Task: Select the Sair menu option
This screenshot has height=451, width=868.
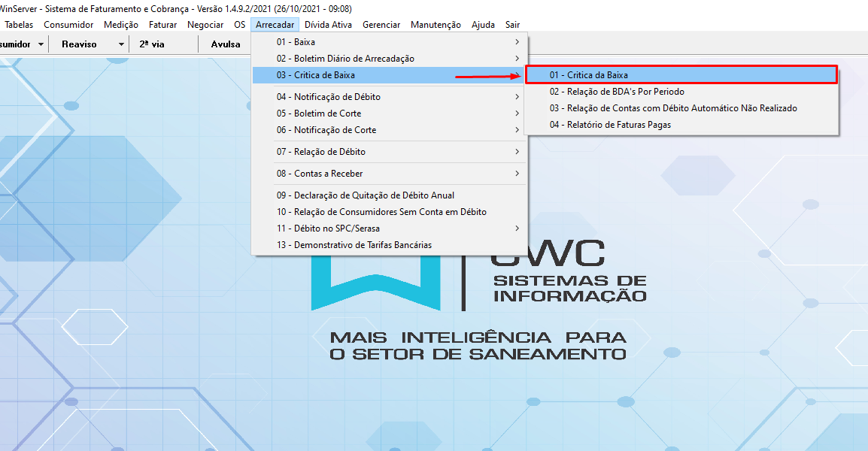Action: pyautogui.click(x=512, y=24)
